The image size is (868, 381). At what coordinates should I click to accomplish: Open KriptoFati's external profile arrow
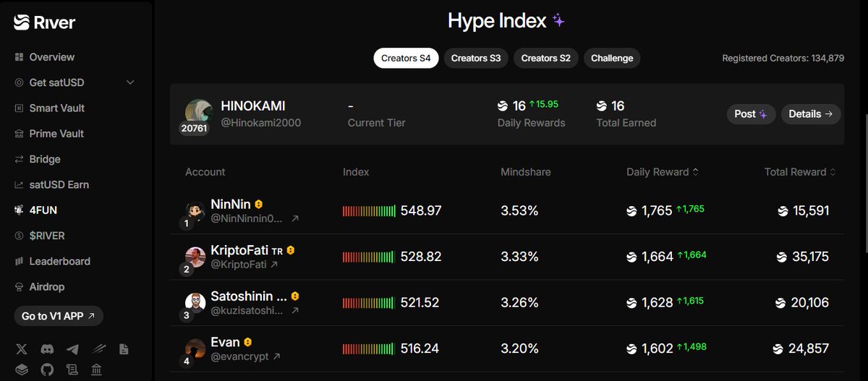point(275,265)
